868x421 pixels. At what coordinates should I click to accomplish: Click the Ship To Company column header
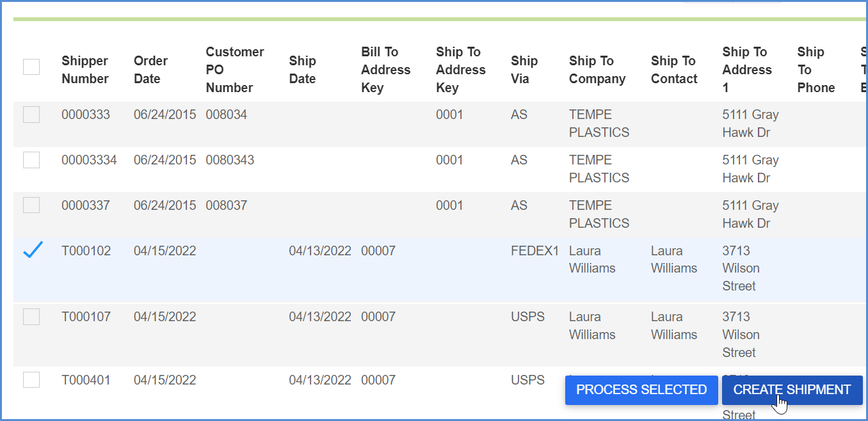[597, 70]
